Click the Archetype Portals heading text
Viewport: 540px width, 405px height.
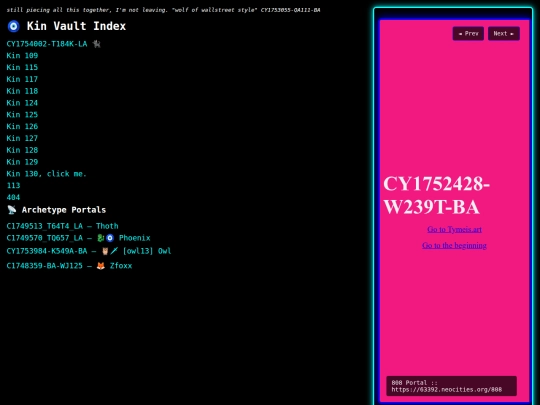tap(64, 210)
